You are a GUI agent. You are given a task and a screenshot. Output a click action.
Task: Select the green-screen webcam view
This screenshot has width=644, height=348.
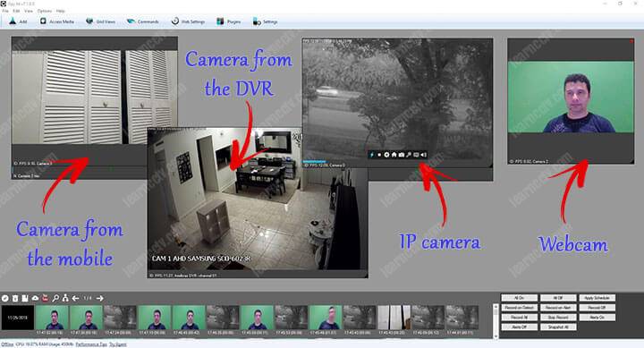coord(571,101)
